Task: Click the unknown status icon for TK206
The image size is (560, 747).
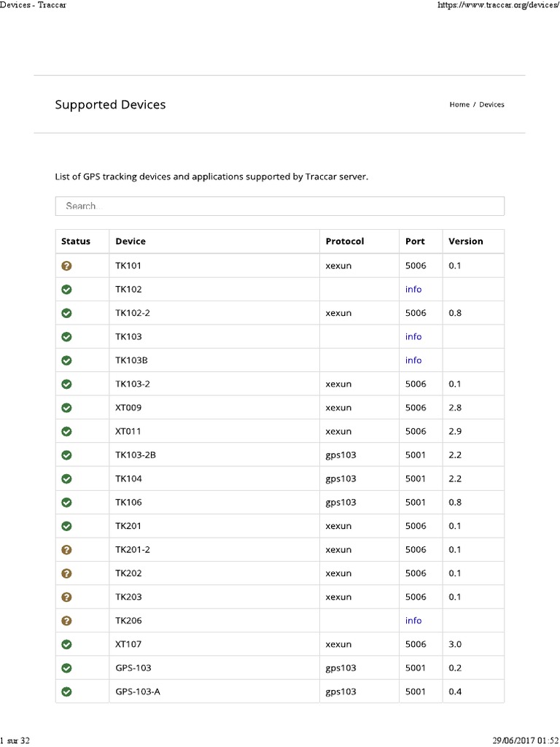Action: (x=67, y=621)
